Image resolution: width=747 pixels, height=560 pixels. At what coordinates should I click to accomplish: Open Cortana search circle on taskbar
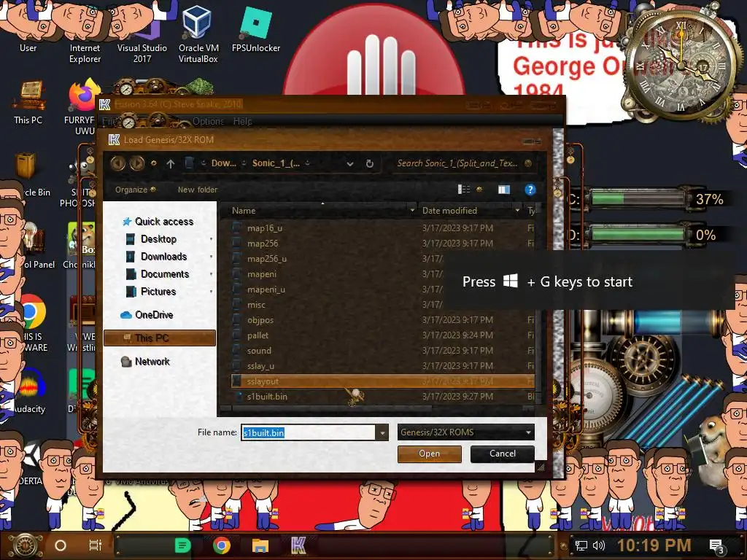coord(61,545)
